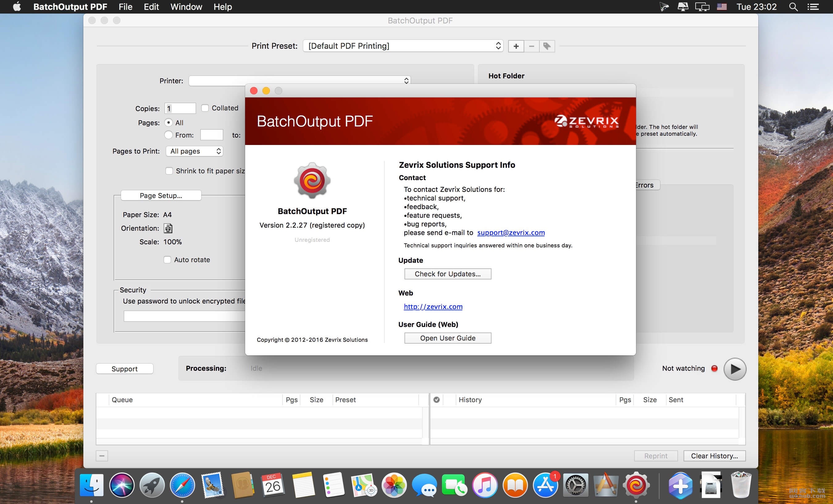Open the Help menu
Screen dimensions: 833x504
click(x=222, y=7)
